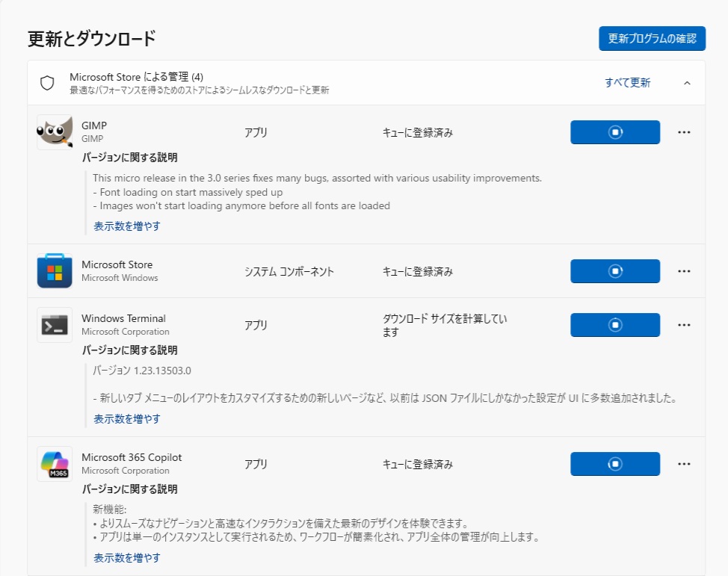Click the Windows Terminal app title

point(123,318)
